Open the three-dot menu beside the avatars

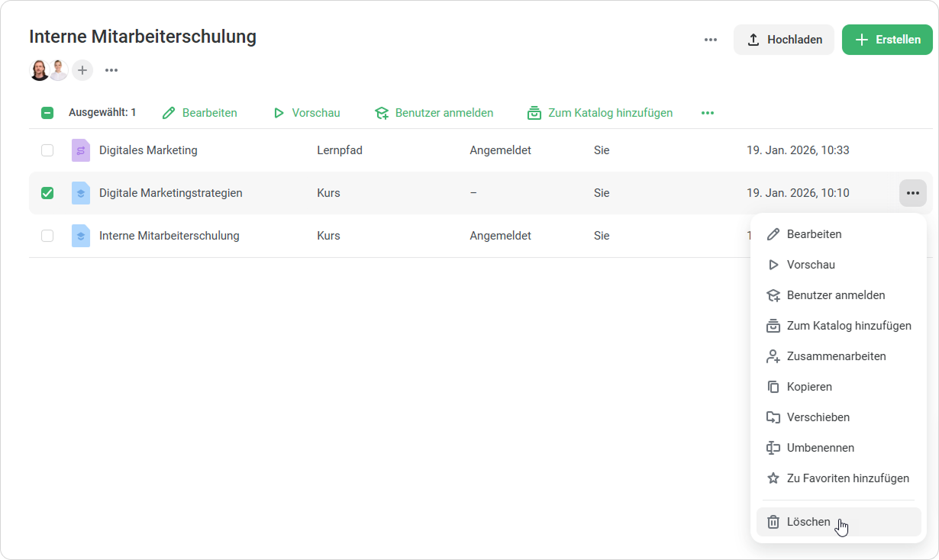point(111,70)
